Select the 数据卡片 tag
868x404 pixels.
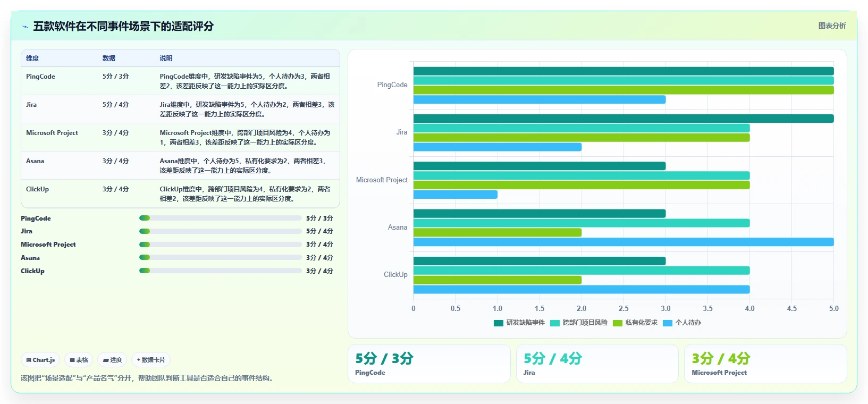[x=151, y=360]
